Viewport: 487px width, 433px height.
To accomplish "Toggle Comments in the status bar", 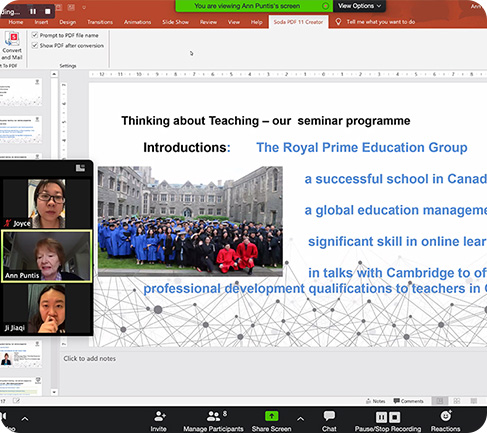I will point(408,401).
